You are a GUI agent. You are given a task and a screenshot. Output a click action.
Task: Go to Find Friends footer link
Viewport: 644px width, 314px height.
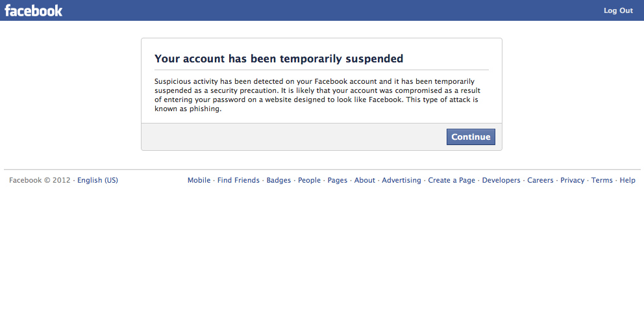(238, 181)
